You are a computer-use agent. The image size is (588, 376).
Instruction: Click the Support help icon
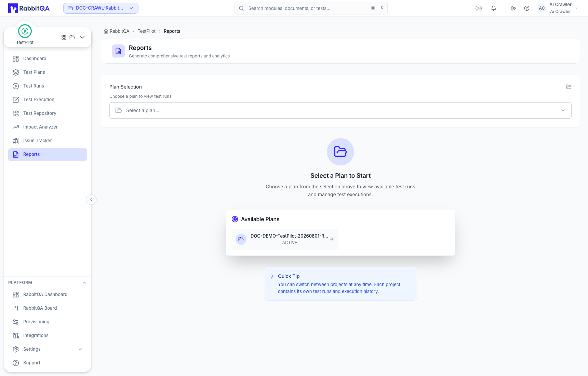click(16, 363)
